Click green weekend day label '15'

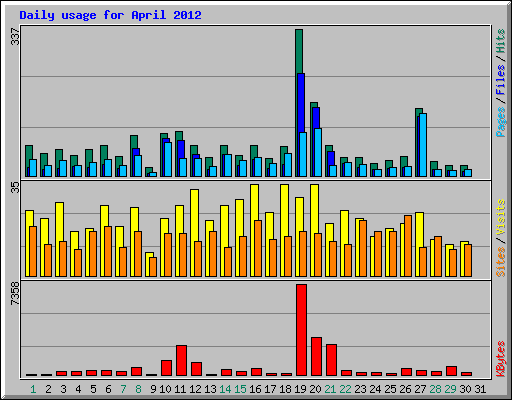240,389
